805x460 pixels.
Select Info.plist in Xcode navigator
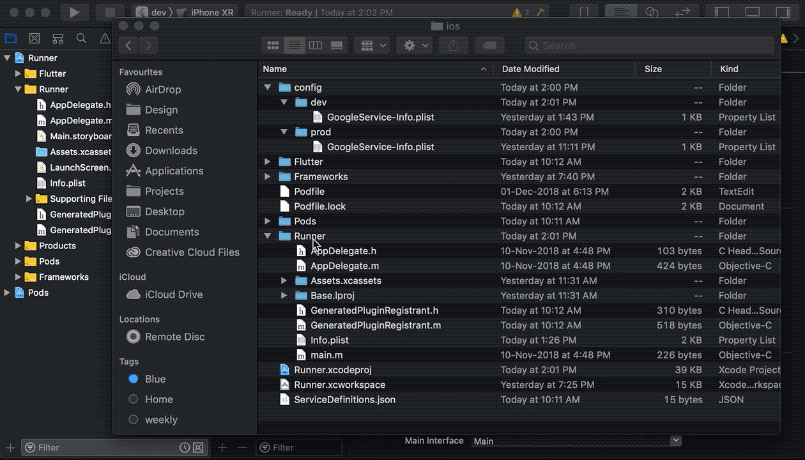tap(67, 183)
